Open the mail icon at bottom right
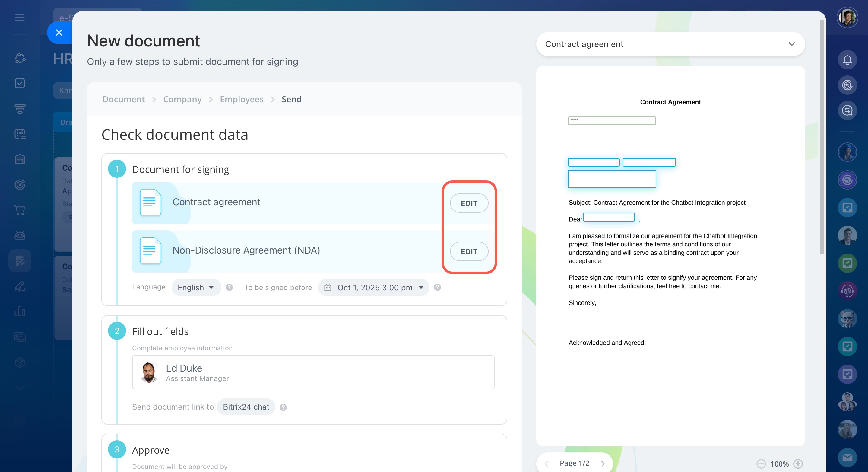868x472 pixels. [847, 458]
